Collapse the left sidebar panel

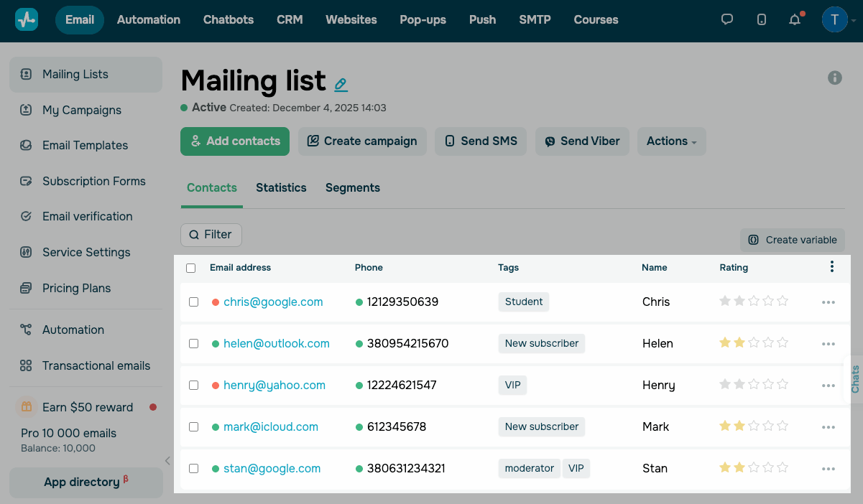click(167, 461)
